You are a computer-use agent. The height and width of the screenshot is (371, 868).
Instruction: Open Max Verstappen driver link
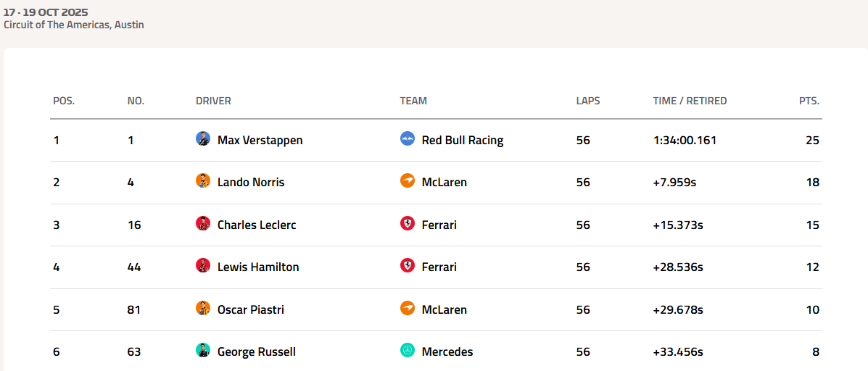point(260,140)
